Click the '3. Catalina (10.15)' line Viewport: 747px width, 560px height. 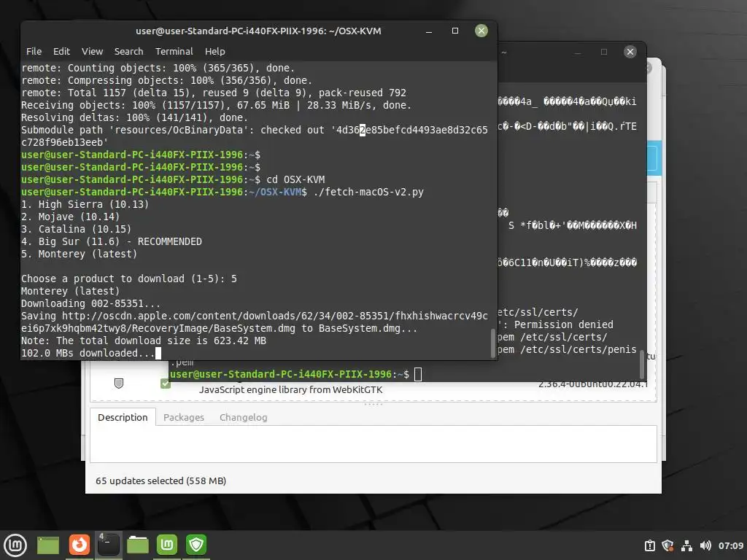[x=76, y=229]
